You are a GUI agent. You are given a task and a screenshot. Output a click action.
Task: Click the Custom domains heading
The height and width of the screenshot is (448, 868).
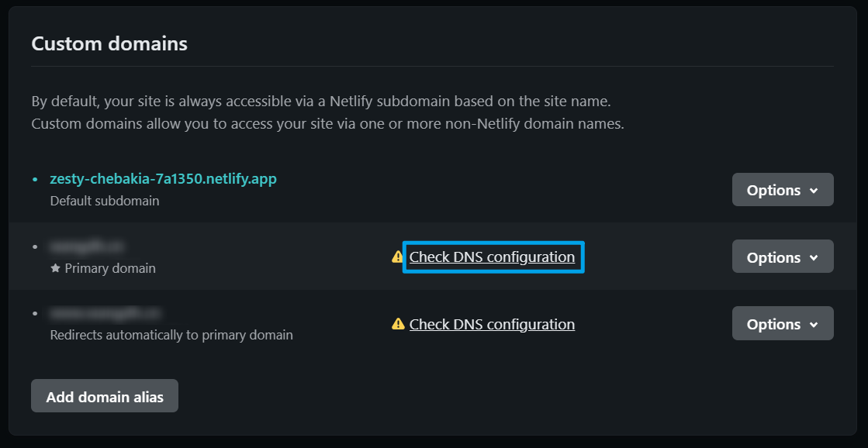coord(109,43)
